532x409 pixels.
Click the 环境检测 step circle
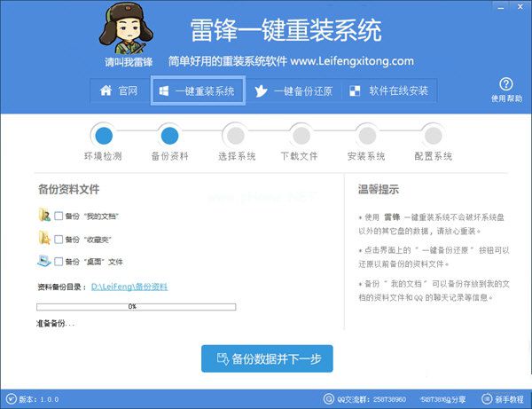point(105,135)
